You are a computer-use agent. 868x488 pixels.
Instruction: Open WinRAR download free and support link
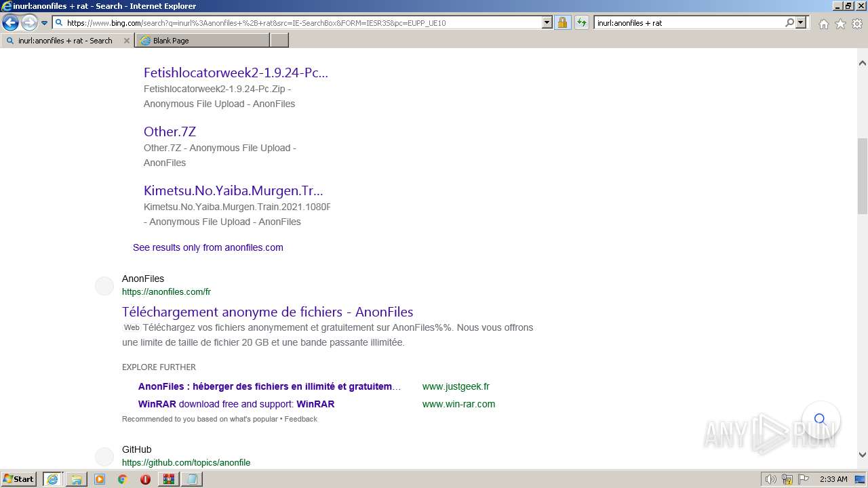pyautogui.click(x=236, y=404)
